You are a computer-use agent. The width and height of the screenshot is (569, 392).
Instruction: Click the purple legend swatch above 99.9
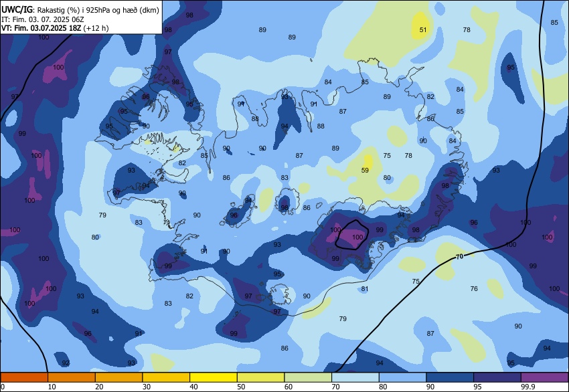[545, 377]
